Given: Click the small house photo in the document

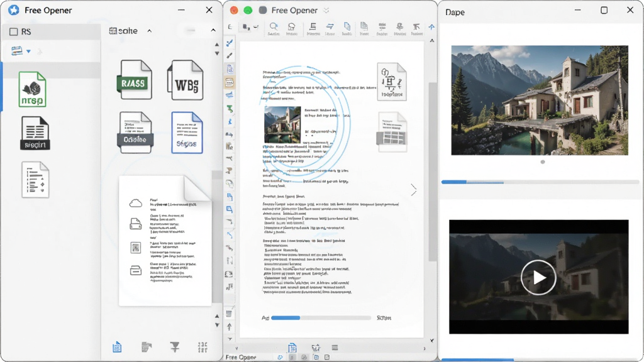Looking at the screenshot, I should coord(282,125).
